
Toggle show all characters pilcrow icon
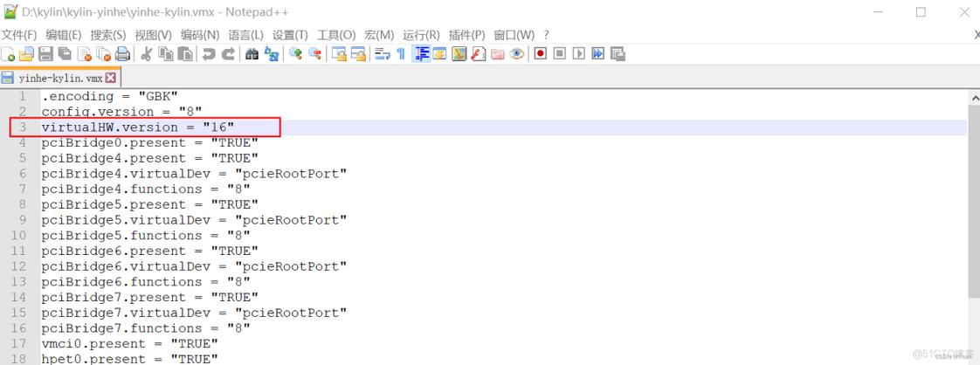[x=401, y=54]
